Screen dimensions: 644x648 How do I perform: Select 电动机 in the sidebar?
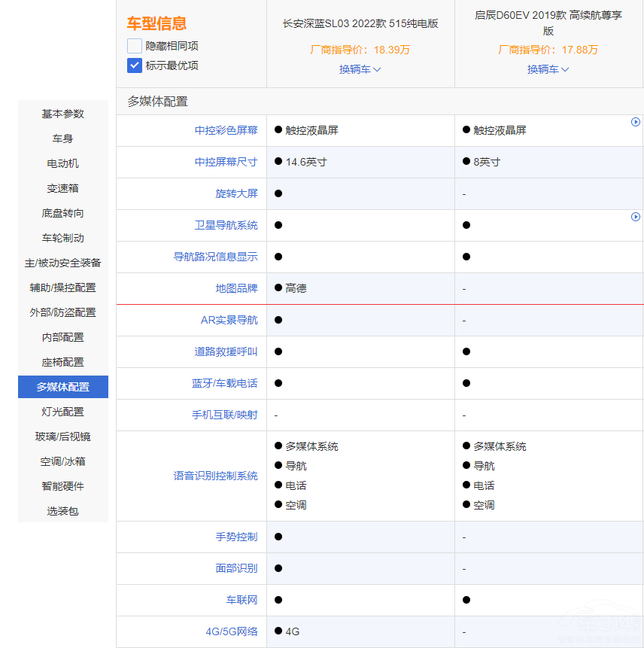63,163
